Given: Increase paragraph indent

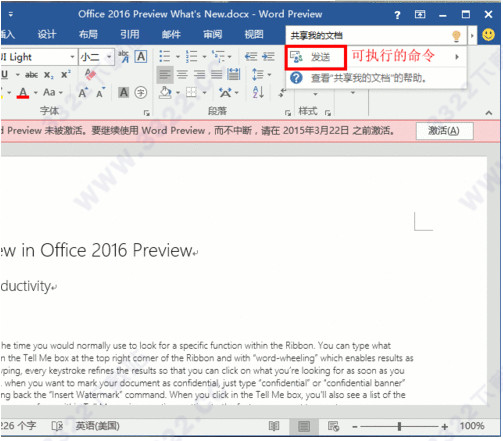Looking at the screenshot, I should (268, 57).
